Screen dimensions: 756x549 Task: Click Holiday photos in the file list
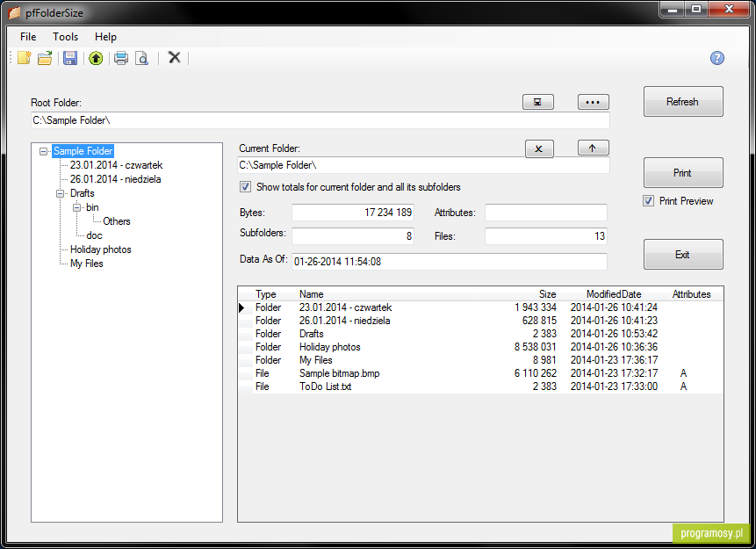(x=330, y=347)
